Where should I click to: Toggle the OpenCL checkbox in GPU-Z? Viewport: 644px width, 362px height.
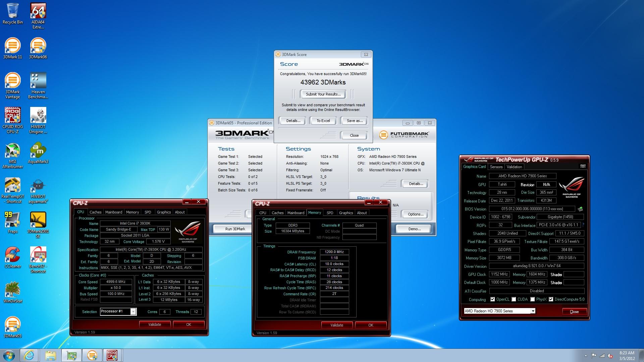coord(492,299)
